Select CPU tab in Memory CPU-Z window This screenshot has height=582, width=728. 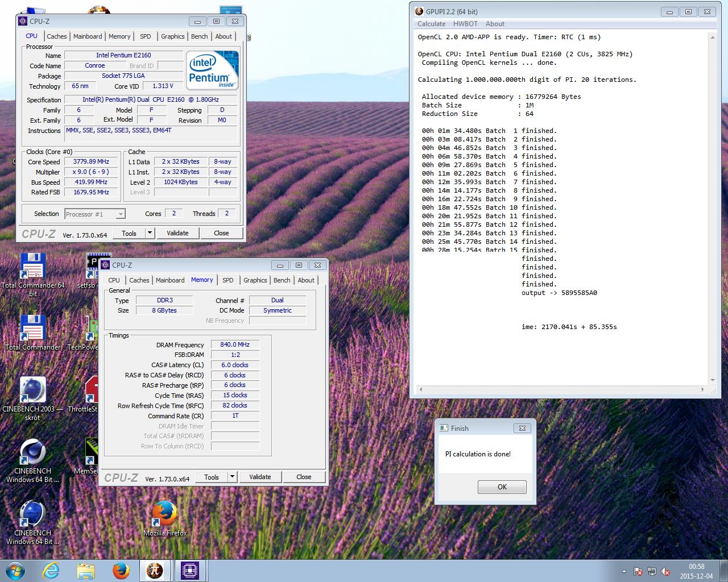114,280
